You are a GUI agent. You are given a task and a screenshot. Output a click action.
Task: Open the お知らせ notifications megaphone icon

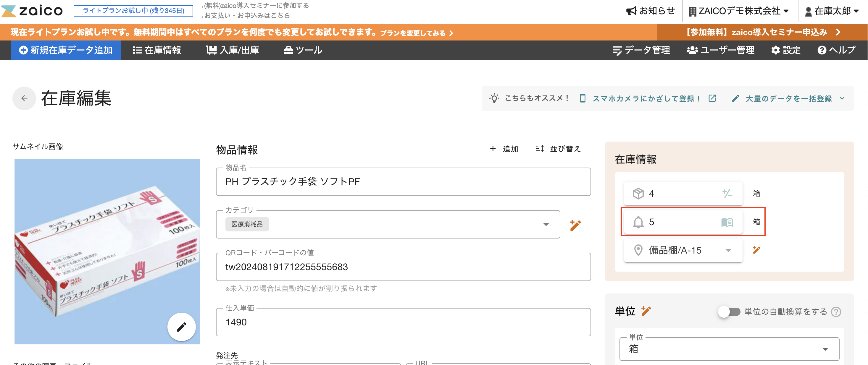click(x=632, y=10)
